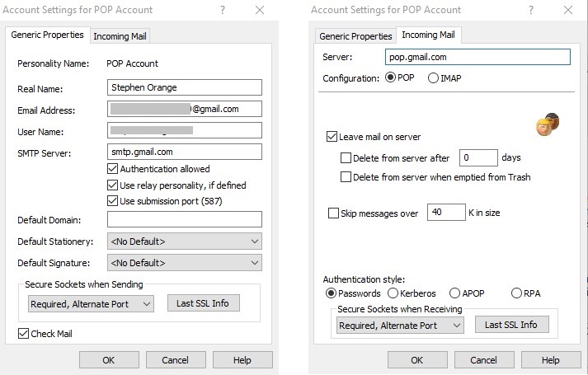Viewport: 588px width, 375px height.
Task: Click OK in the left dialog
Action: click(109, 360)
